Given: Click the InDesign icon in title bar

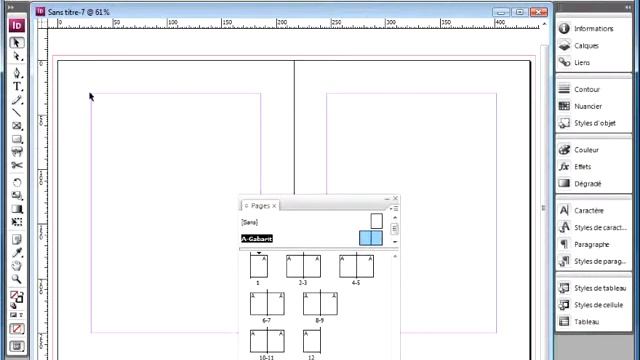Looking at the screenshot, I should coord(40,12).
